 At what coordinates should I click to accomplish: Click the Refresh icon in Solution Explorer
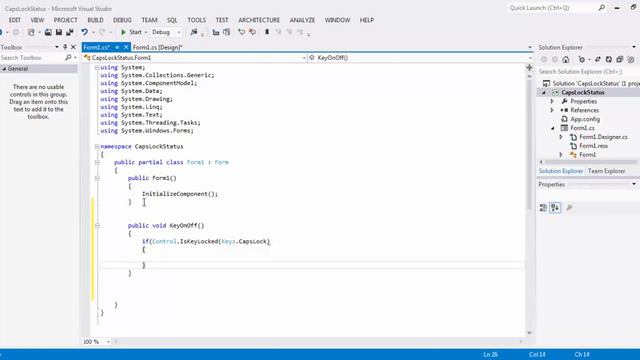click(609, 60)
